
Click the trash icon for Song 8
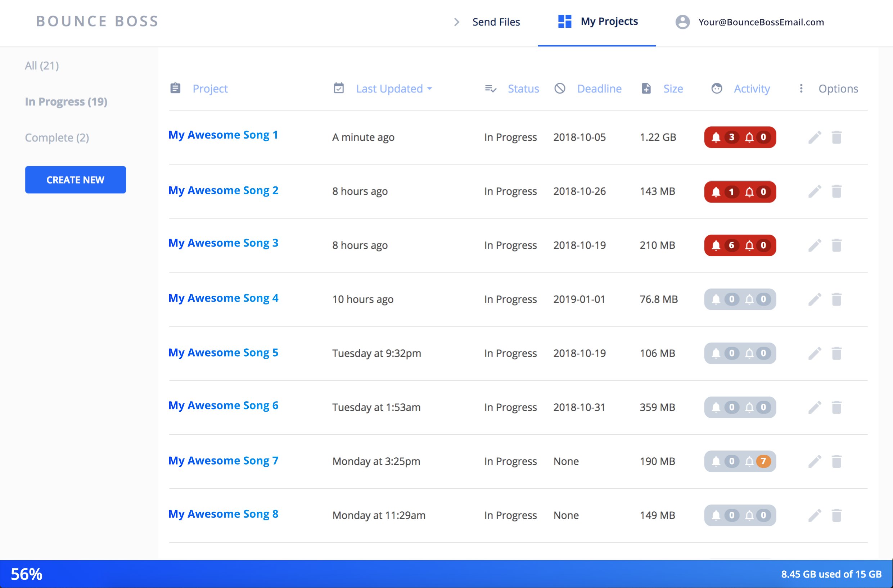coord(836,515)
